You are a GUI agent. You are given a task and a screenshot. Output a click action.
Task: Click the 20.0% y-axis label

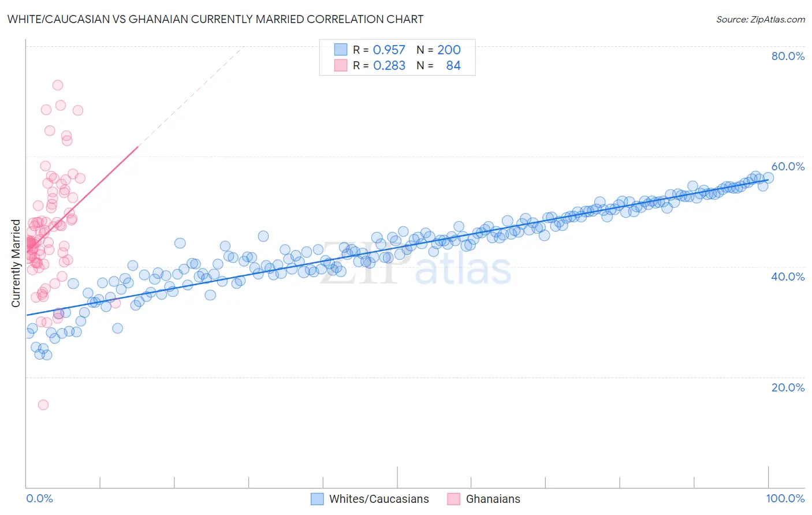[788, 387]
